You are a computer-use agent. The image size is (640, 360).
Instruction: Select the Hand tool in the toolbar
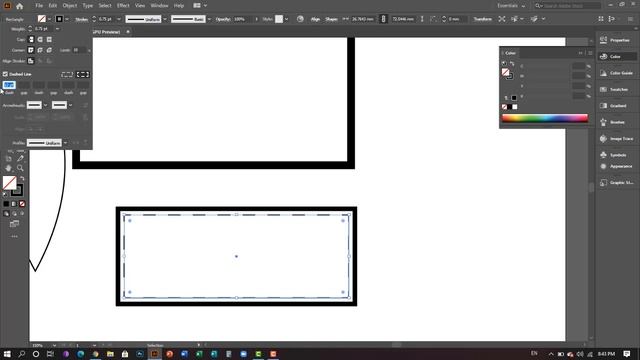pos(9,168)
